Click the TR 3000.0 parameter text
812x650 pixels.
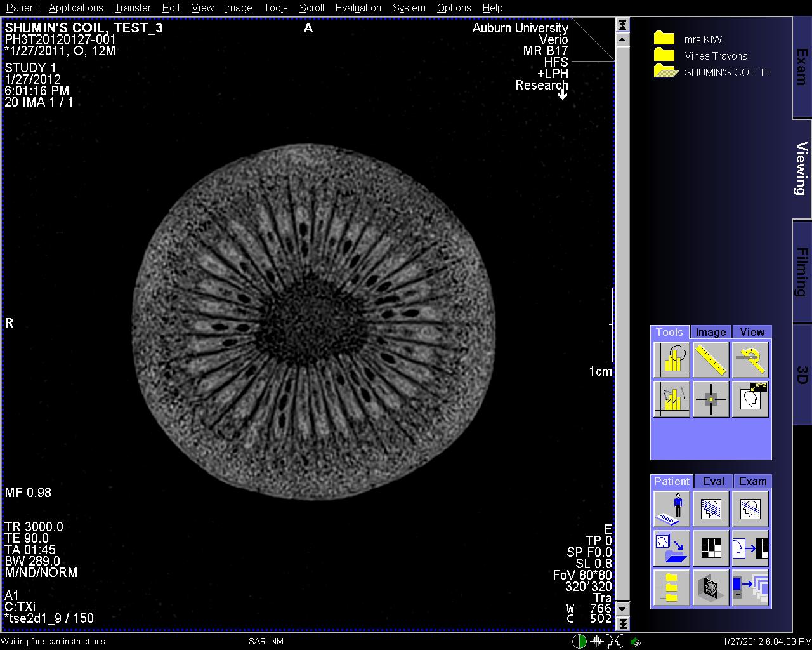point(34,527)
